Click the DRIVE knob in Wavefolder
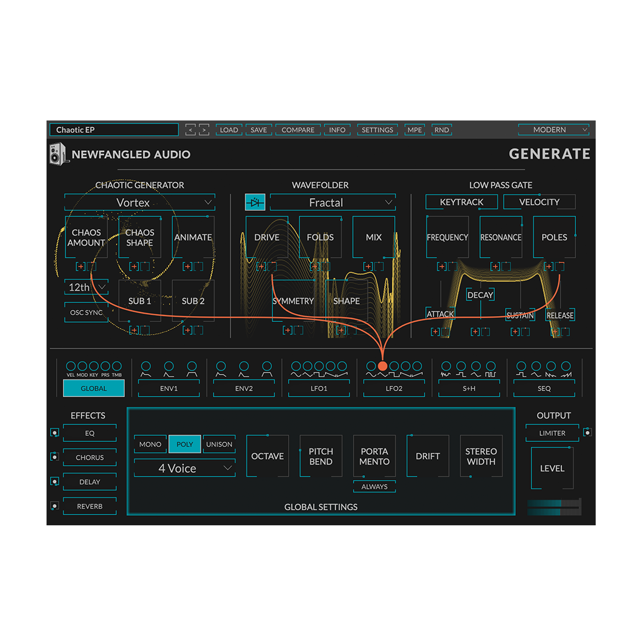Viewport: 644px width, 644px height. [267, 237]
